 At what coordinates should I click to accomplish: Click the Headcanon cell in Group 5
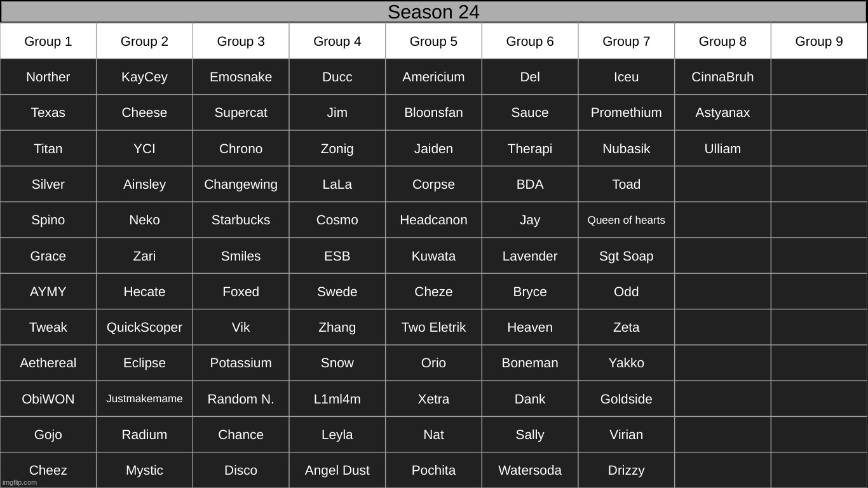coord(433,220)
